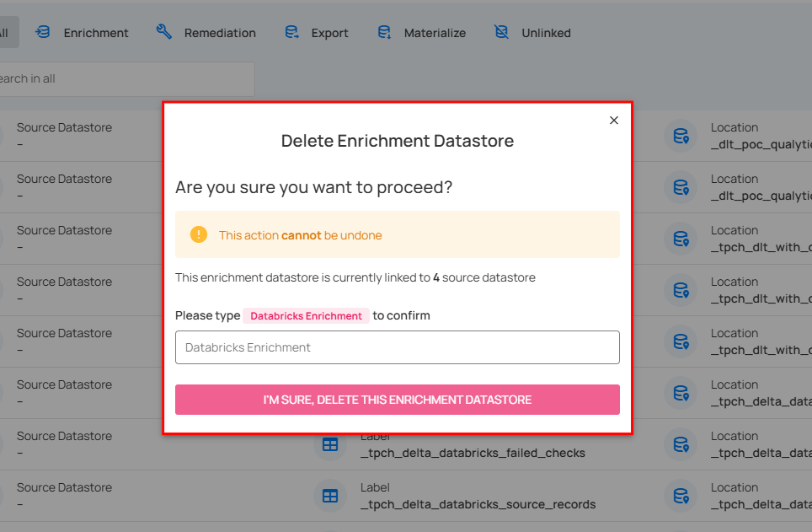Screen dimensions: 812x532
Task: Click the Delete Enrichment Datastore dialog title
Action: (398, 141)
